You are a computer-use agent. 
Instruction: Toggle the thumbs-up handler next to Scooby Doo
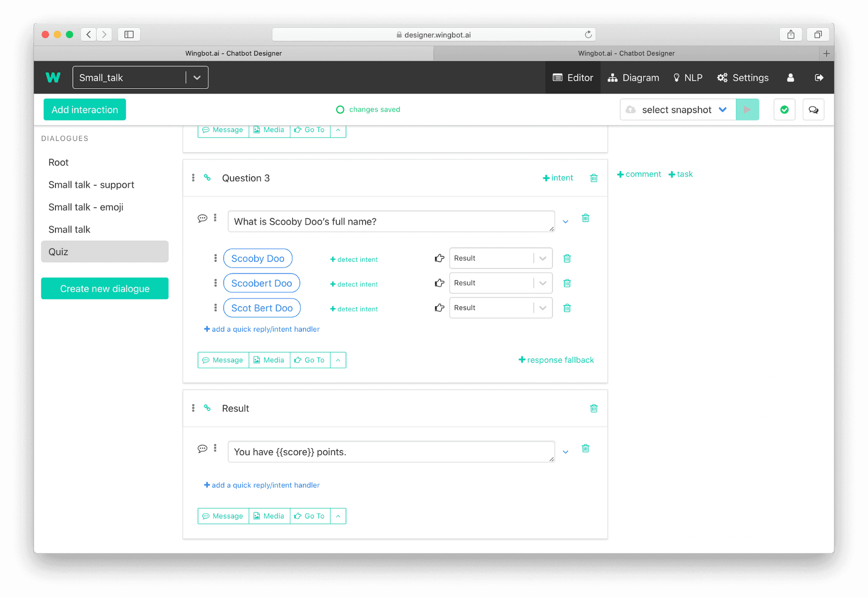click(439, 258)
